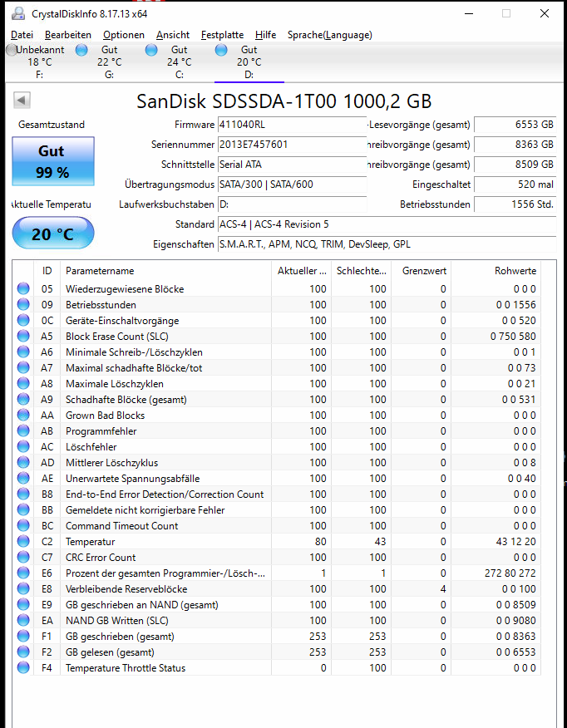Click GB geschrieben an NAND (gesamt) text

(142, 604)
